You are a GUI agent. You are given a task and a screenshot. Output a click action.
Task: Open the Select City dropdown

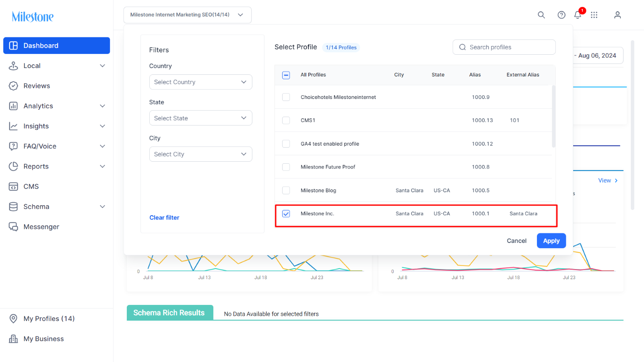coord(201,154)
